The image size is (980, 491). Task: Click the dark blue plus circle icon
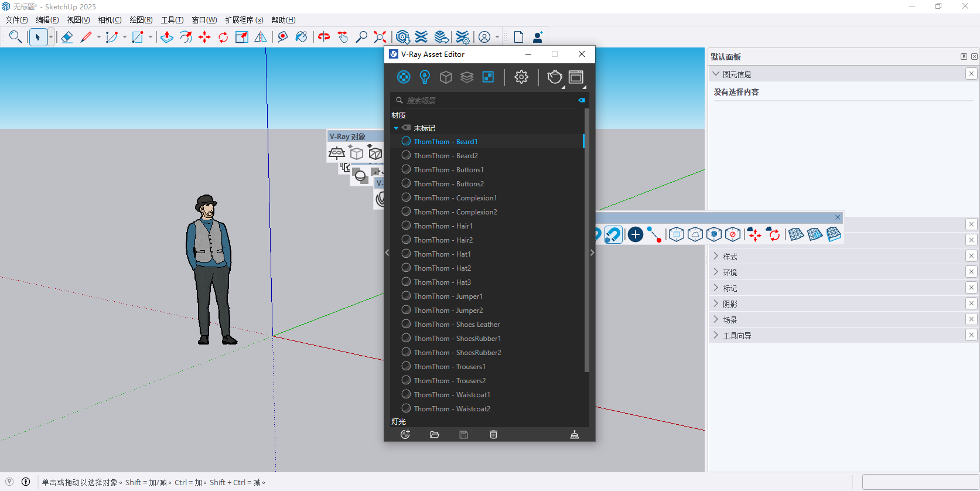click(636, 234)
